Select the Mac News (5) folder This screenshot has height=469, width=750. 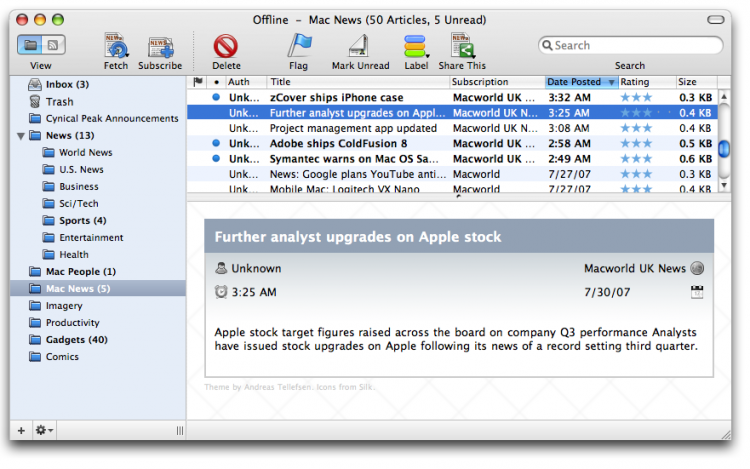[x=98, y=289]
